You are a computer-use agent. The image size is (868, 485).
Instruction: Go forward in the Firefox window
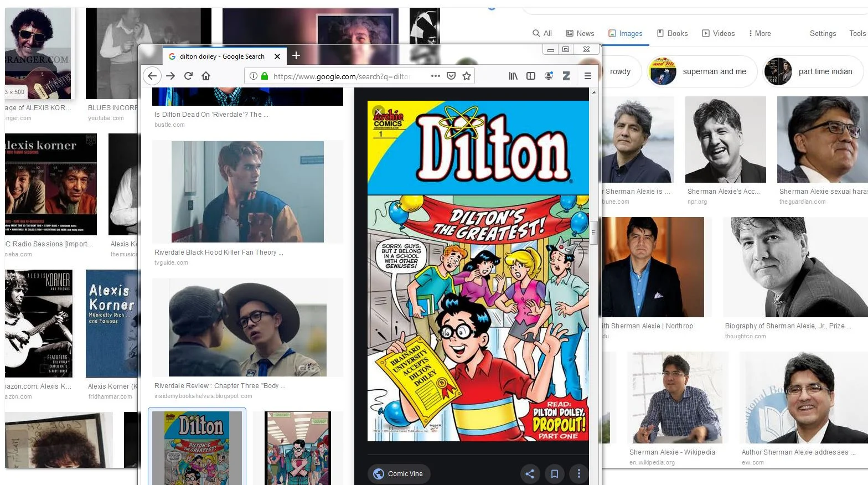[x=170, y=76]
